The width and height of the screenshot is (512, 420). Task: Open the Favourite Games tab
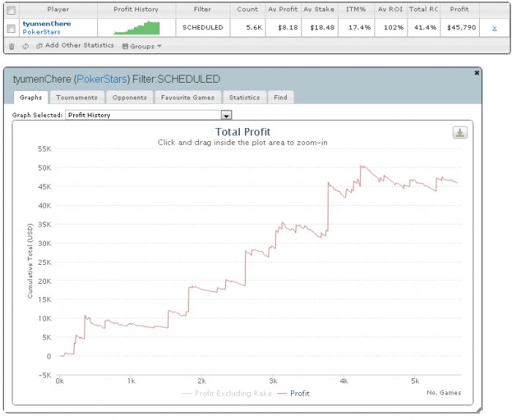[x=188, y=97]
